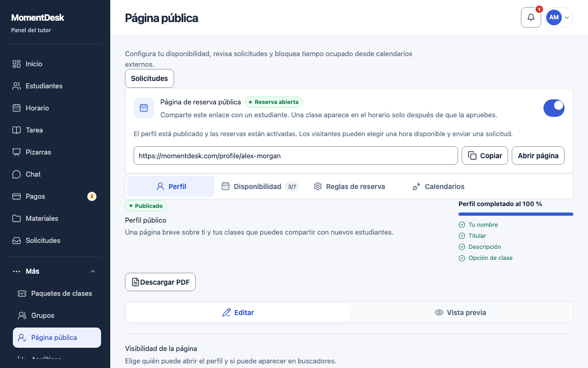Select the Editar mode tab

tap(238, 312)
